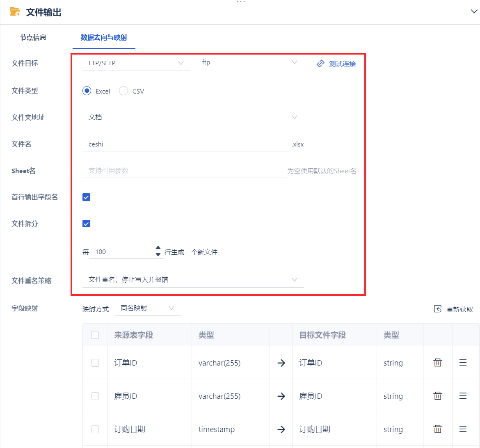Click drag handle for 雇员ID row

[463, 395]
